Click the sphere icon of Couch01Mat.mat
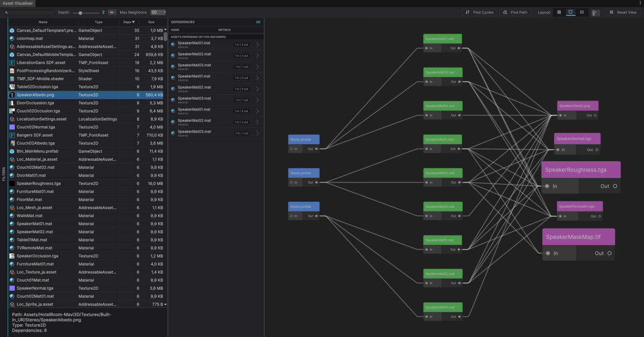 (12, 280)
